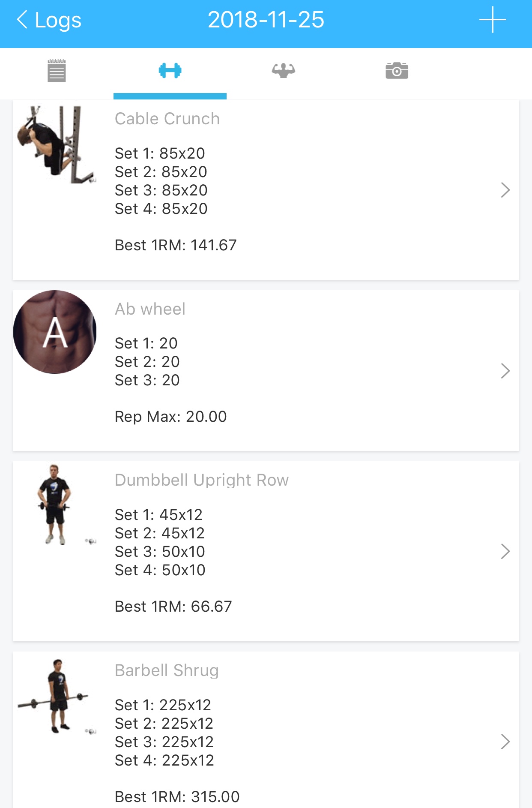Tap the Cable Crunch exercise image
The height and width of the screenshot is (808, 532).
click(55, 145)
